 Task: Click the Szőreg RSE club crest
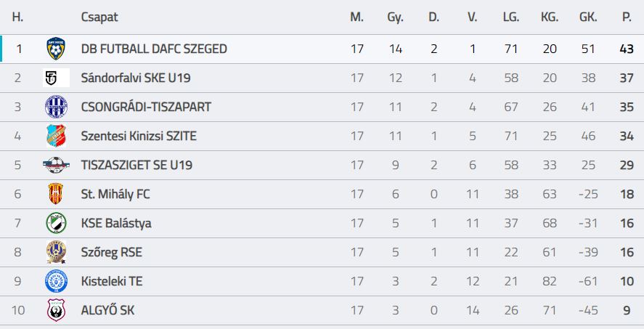[56, 252]
